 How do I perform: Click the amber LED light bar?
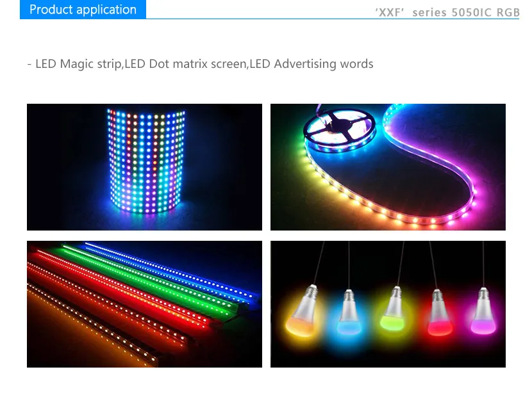(x=92, y=325)
